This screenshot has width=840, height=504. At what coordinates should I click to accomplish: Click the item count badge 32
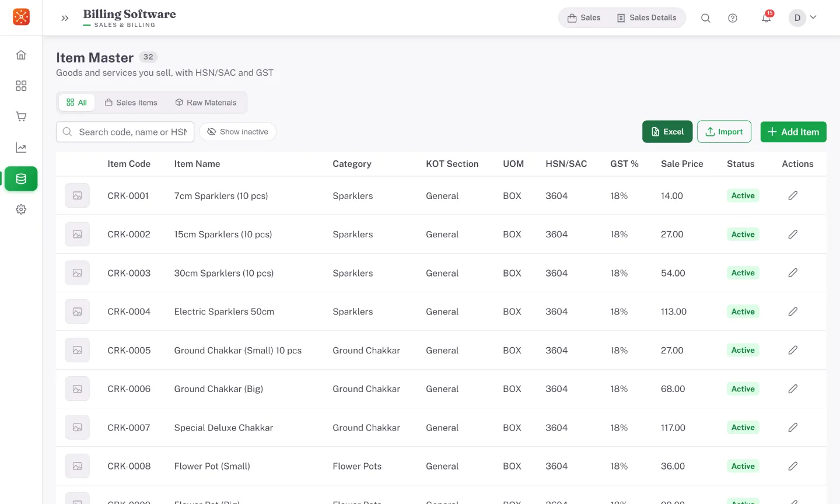click(148, 57)
